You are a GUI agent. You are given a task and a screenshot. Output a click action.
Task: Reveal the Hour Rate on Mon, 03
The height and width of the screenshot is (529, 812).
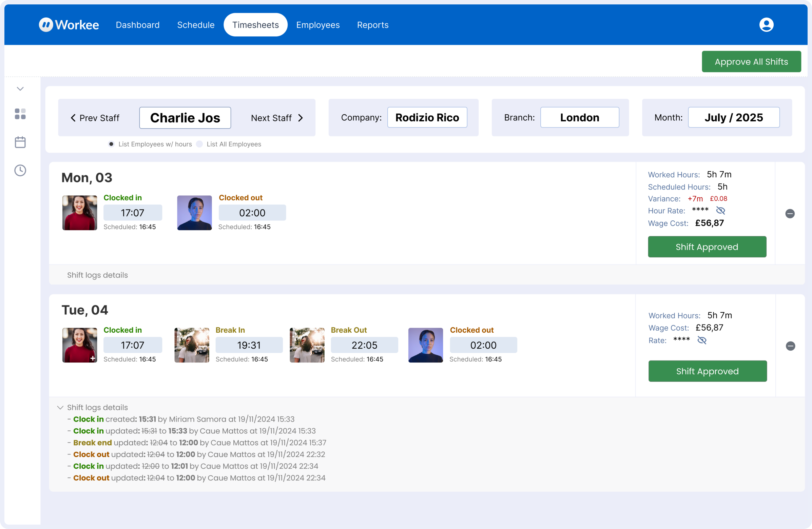pyautogui.click(x=720, y=211)
